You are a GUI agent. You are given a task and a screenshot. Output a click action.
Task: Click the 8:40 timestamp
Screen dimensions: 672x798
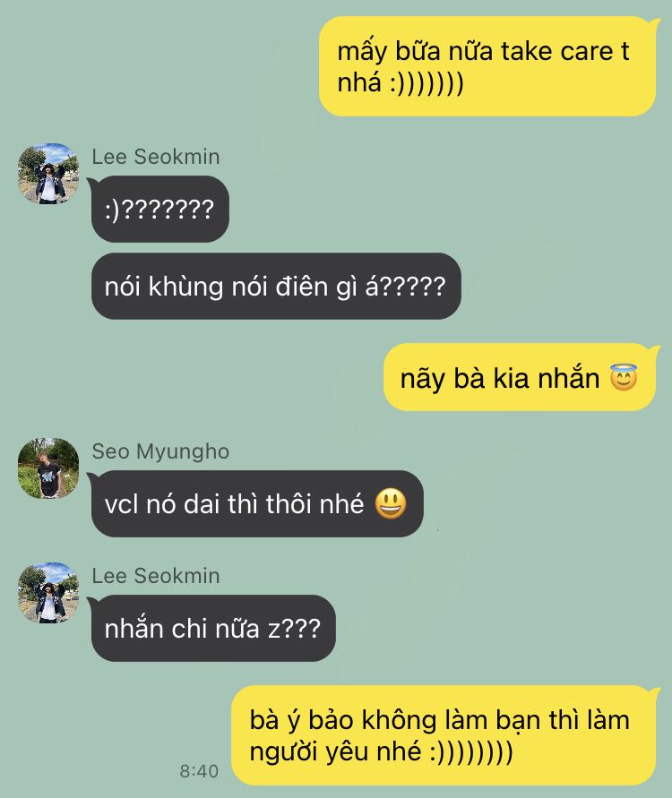pos(199,771)
